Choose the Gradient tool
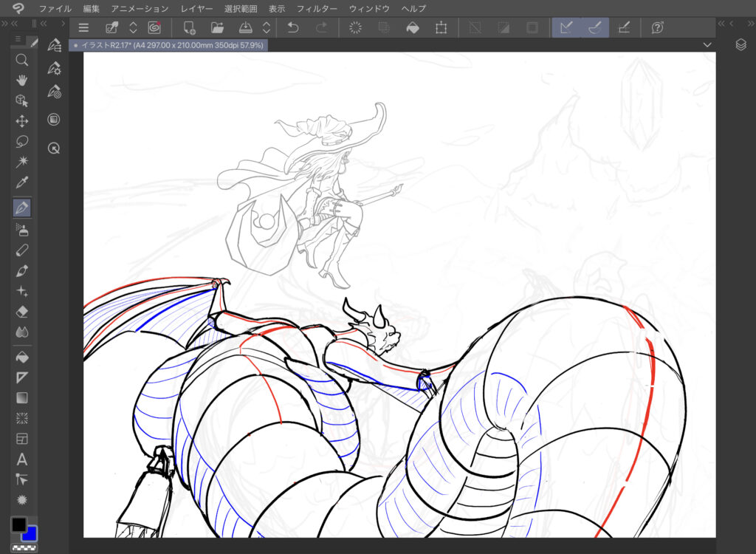 22,397
